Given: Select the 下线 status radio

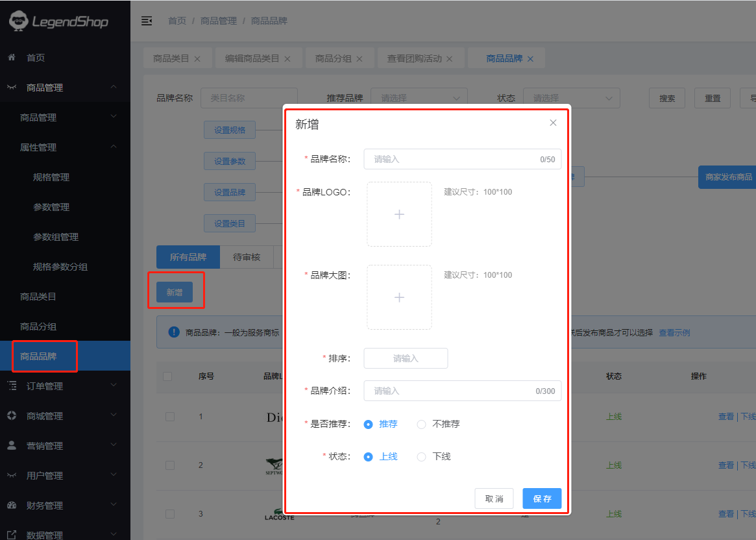Looking at the screenshot, I should click(x=421, y=456).
